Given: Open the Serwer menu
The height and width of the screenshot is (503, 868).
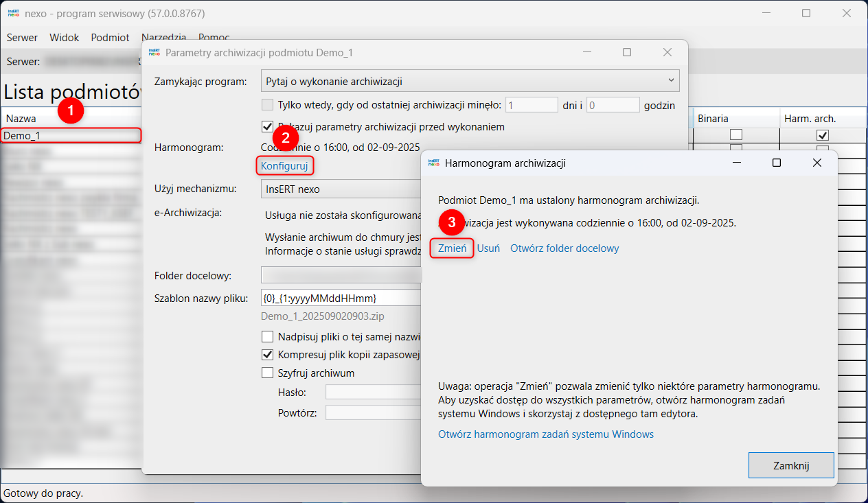Looking at the screenshot, I should click(22, 38).
